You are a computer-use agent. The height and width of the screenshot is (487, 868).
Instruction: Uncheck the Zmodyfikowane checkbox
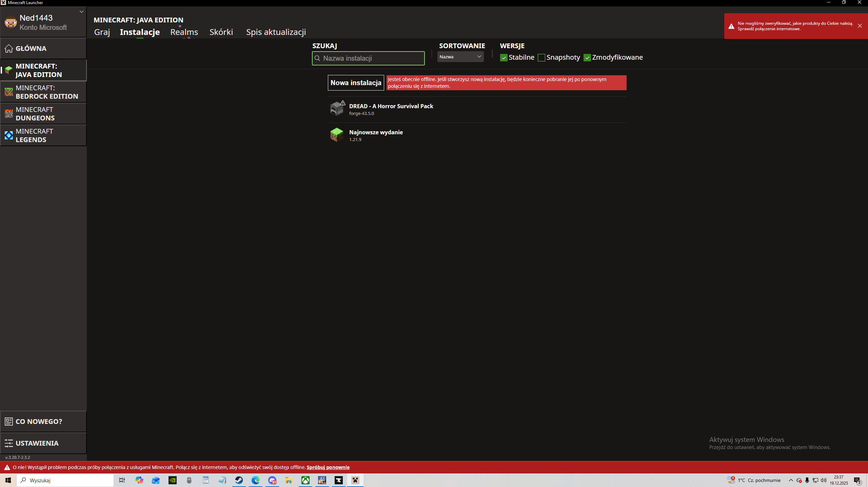point(587,58)
